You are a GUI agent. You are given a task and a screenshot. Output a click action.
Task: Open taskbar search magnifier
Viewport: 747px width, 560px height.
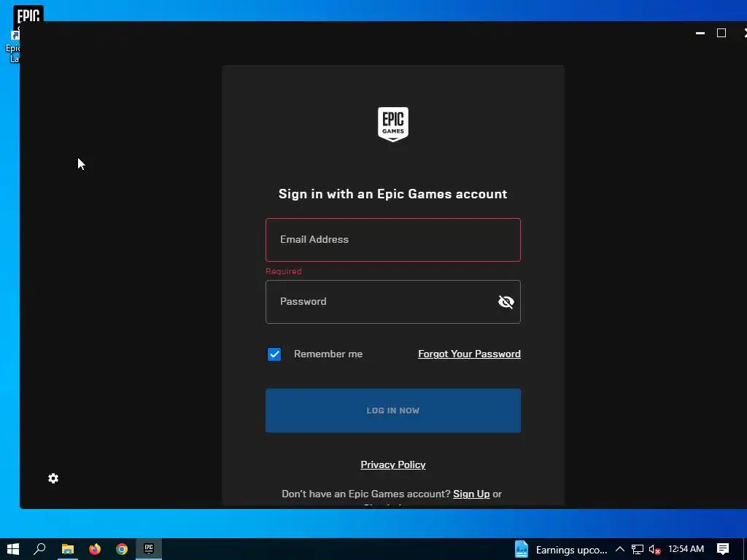pos(39,549)
